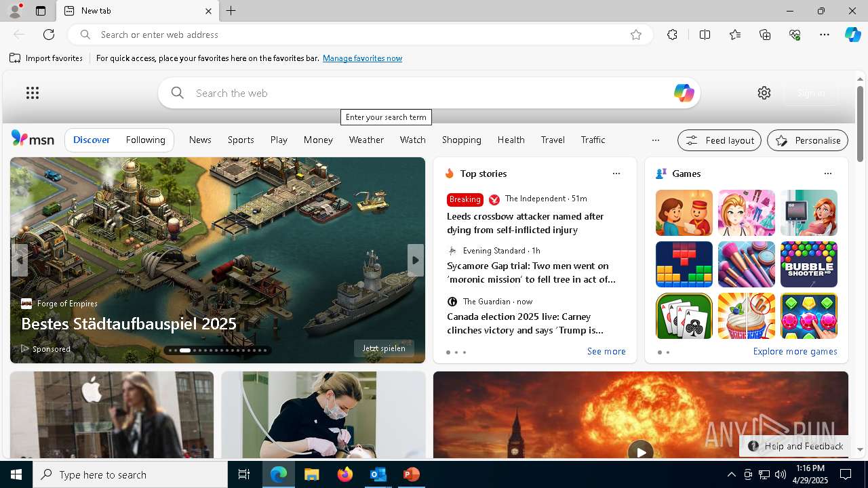Click the taskbar search box
Image resolution: width=868 pixels, height=488 pixels.
(x=130, y=474)
